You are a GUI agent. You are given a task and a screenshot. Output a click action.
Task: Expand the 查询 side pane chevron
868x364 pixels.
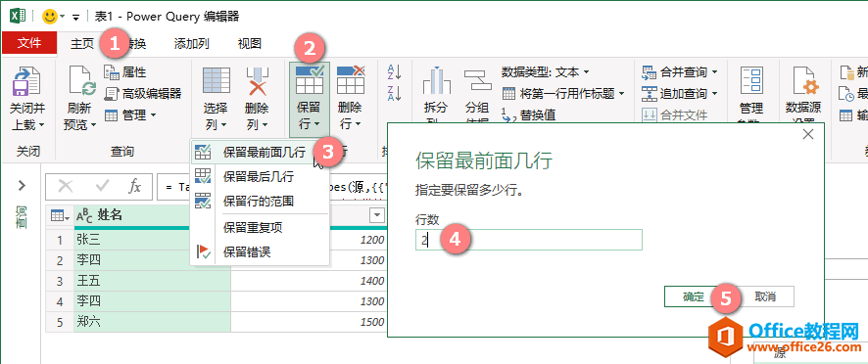tap(23, 185)
